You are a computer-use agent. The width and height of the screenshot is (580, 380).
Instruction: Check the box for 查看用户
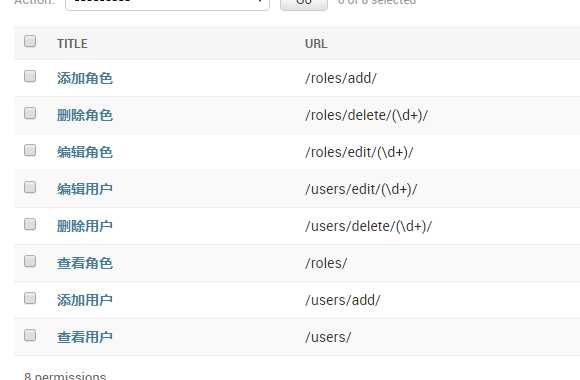coord(30,336)
